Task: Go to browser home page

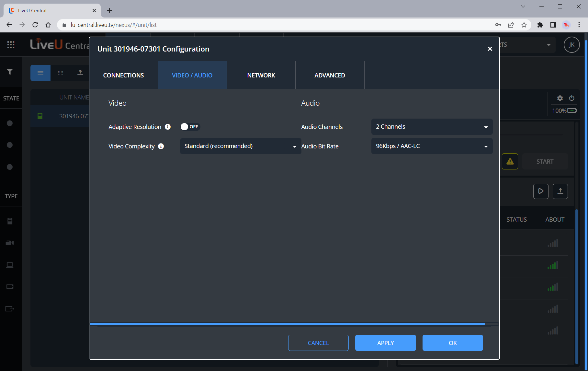Action: [48, 25]
